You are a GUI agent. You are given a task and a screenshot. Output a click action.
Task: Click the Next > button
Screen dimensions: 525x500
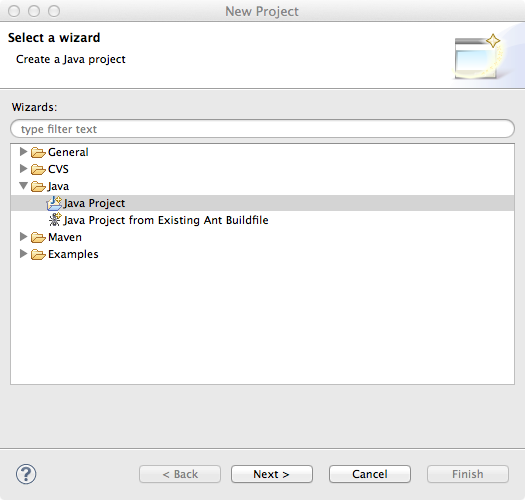[x=272, y=474]
